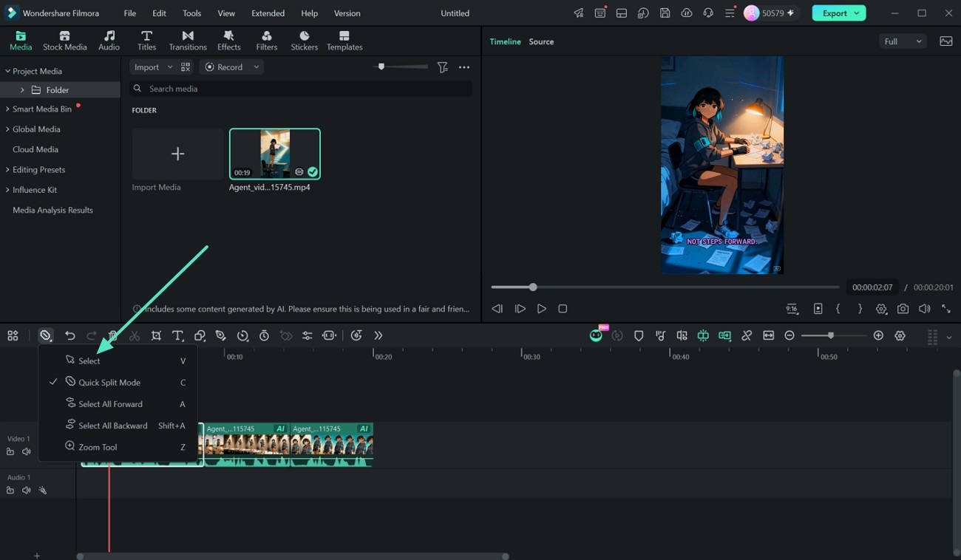Click the timeline zoom-in plus icon
961x560 pixels.
coord(878,335)
